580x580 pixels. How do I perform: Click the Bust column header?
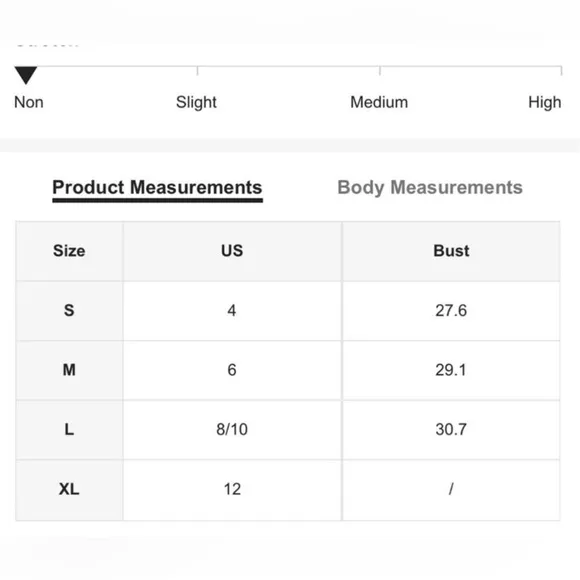click(x=451, y=251)
